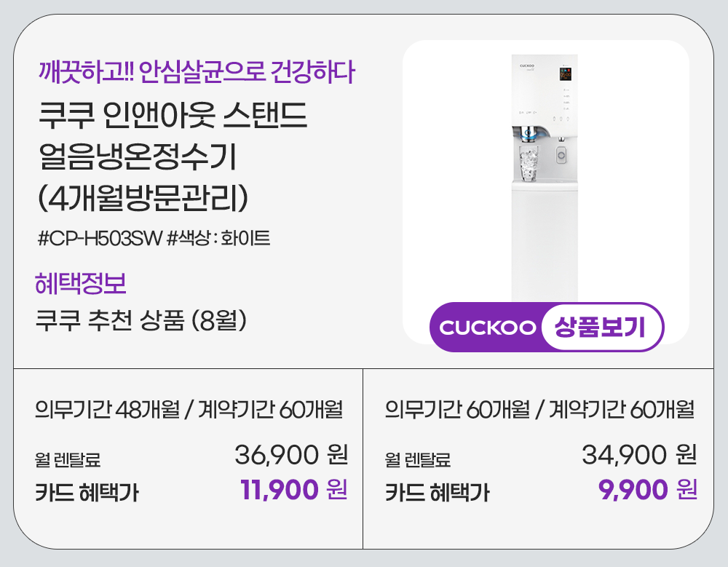Click the lower white stand cabinet of the purifier
This screenshot has width=728, height=567.
tap(545, 240)
